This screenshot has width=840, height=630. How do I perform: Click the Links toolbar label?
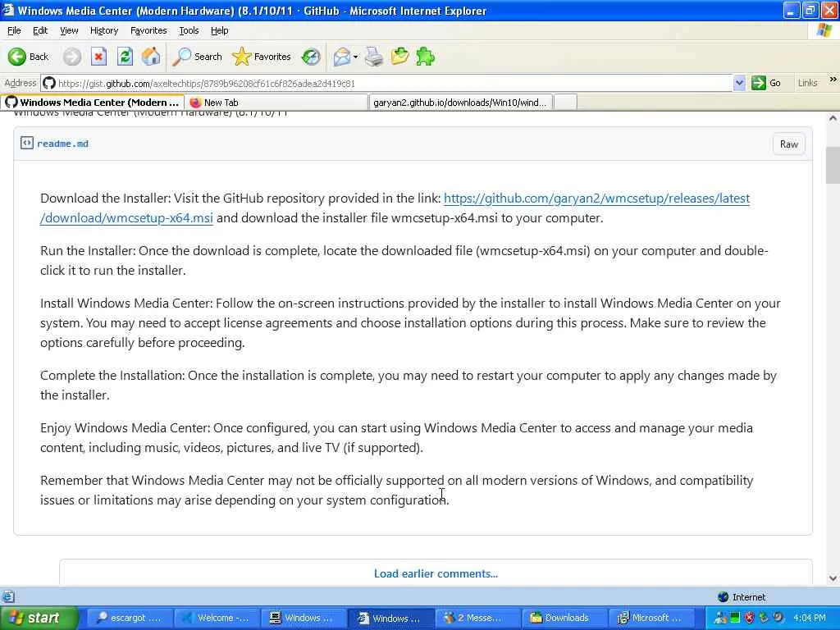click(807, 83)
